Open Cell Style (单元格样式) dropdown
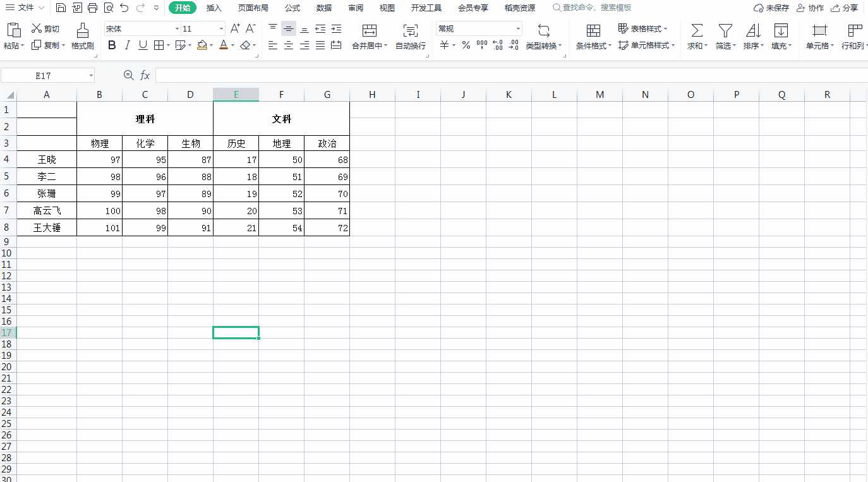 point(646,45)
